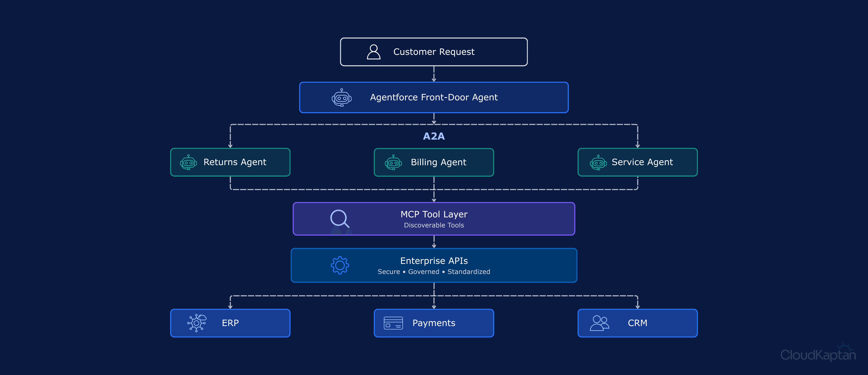
Task: Select the Returns Agent label
Action: click(x=235, y=162)
